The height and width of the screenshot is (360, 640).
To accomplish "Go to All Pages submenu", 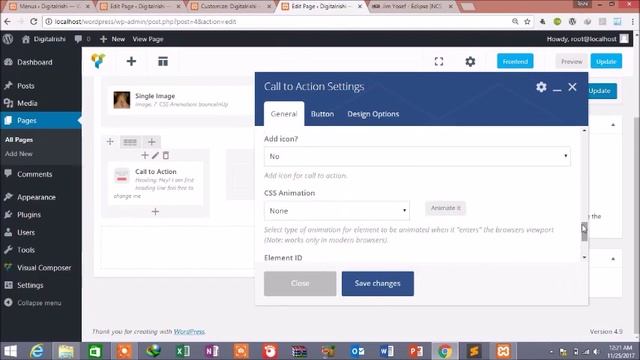I will [x=19, y=140].
